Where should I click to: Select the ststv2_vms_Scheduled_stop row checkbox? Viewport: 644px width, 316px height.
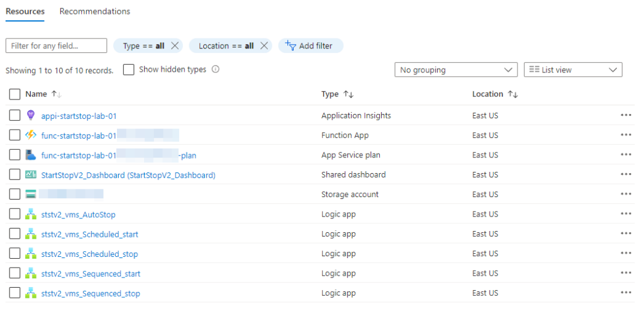(x=14, y=253)
